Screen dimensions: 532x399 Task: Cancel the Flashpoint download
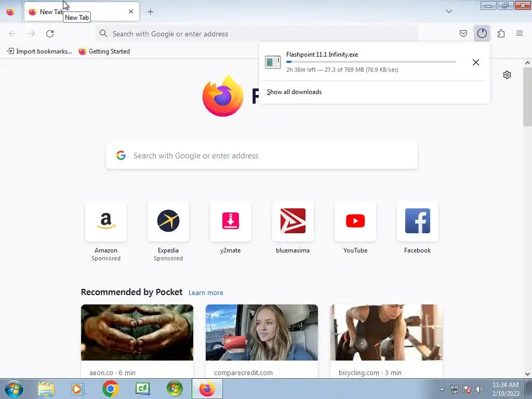[476, 62]
